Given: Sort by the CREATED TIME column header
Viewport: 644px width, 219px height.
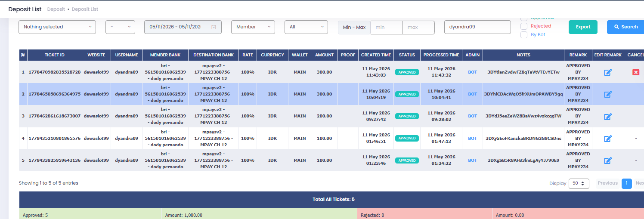Looking at the screenshot, I should point(376,55).
